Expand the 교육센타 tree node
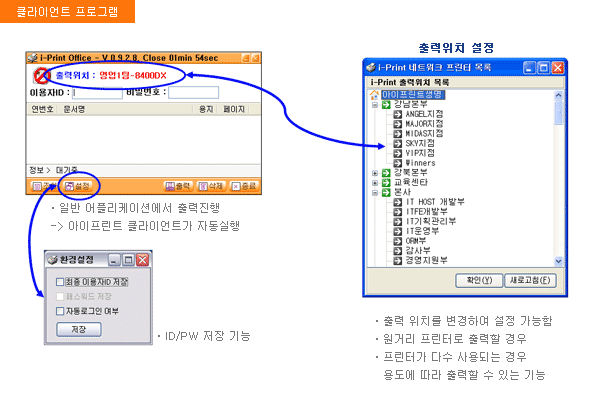Screen dimensions: 590x400 [x=375, y=183]
